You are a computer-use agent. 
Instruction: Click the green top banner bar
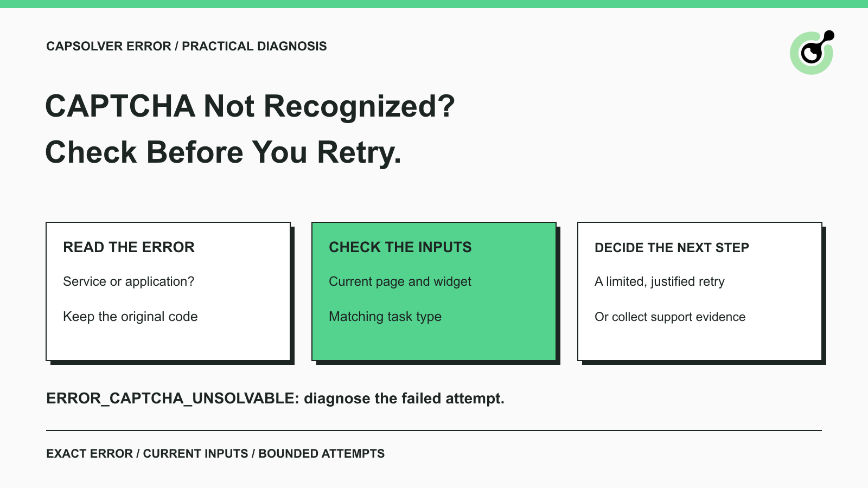pos(434,4)
